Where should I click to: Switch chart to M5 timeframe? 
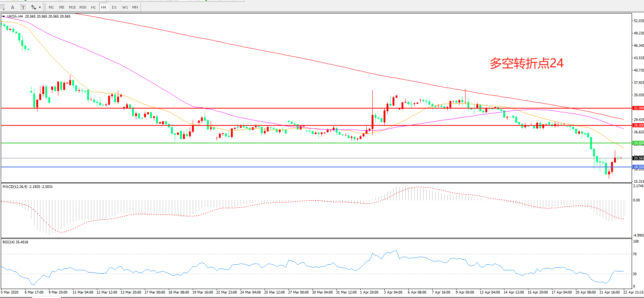pos(61,7)
